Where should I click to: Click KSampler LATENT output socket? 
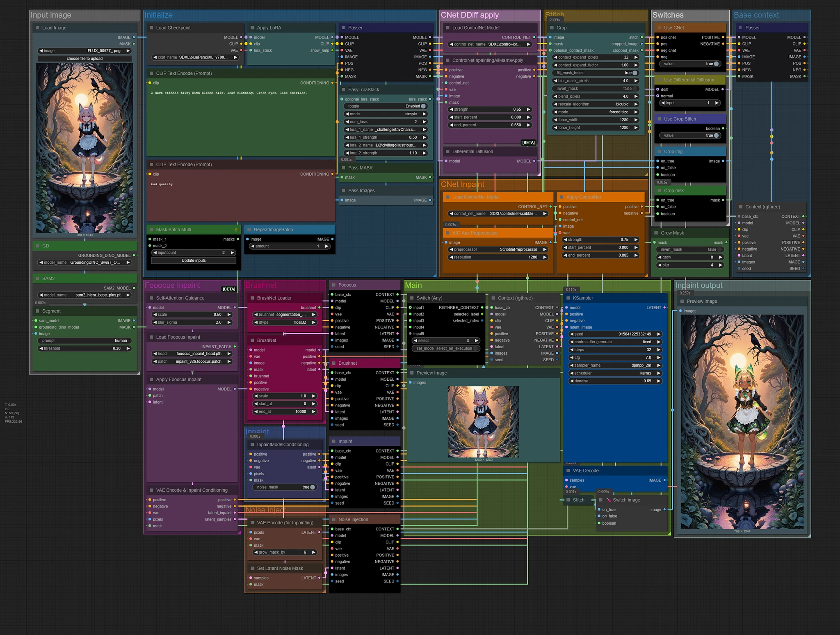coord(664,308)
